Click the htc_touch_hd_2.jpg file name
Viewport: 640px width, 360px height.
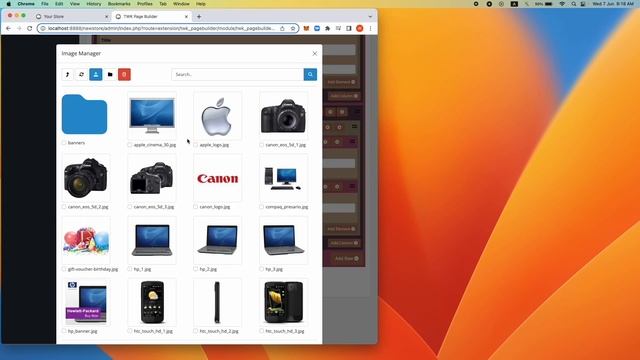pos(219,331)
